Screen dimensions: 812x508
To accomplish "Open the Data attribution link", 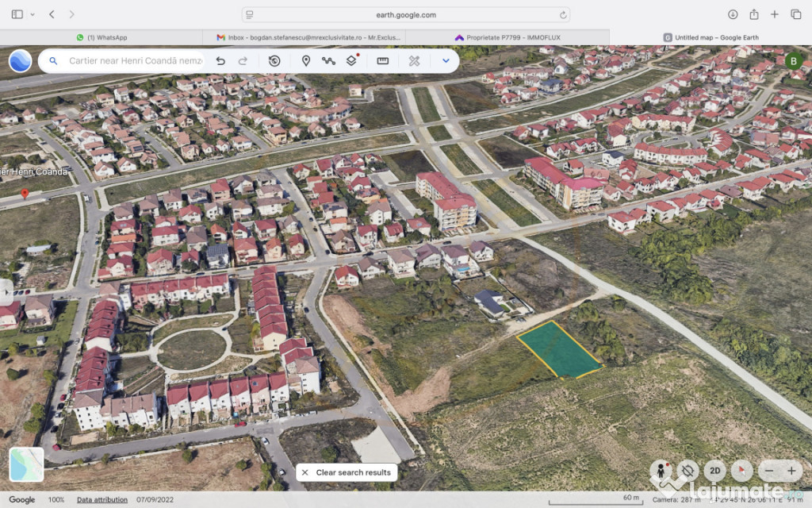I will click(x=101, y=499).
